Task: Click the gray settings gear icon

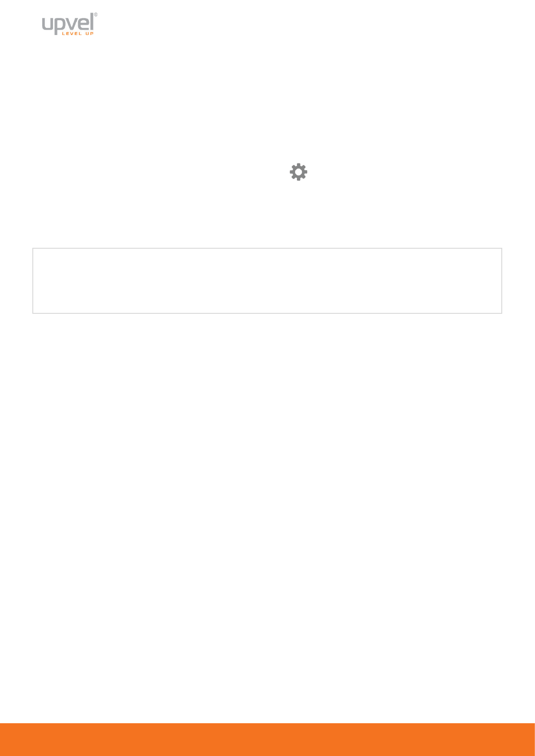Action: (x=298, y=172)
